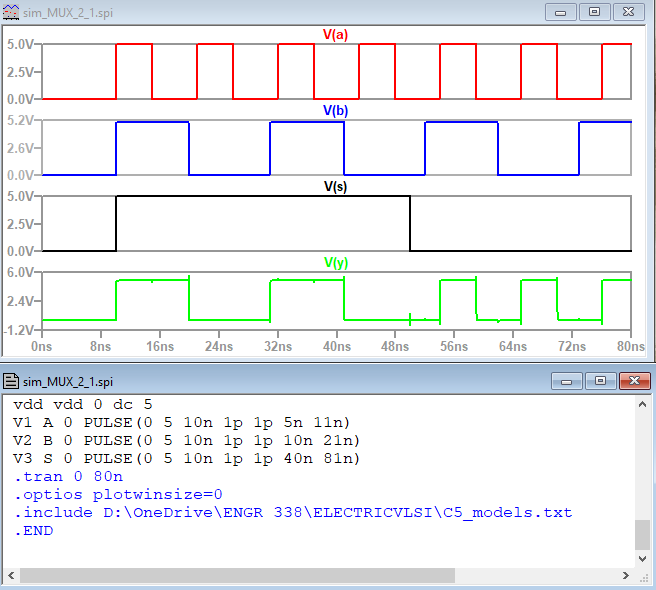Place cursor on the V2 B PULSE line
This screenshot has width=656, height=590.
coord(187,441)
